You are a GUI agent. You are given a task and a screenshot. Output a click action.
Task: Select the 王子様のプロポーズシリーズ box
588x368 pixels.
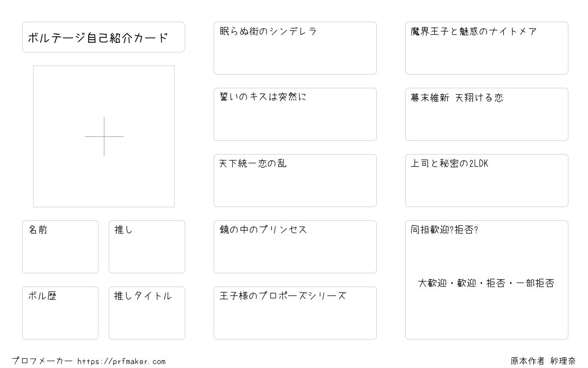tap(295, 313)
